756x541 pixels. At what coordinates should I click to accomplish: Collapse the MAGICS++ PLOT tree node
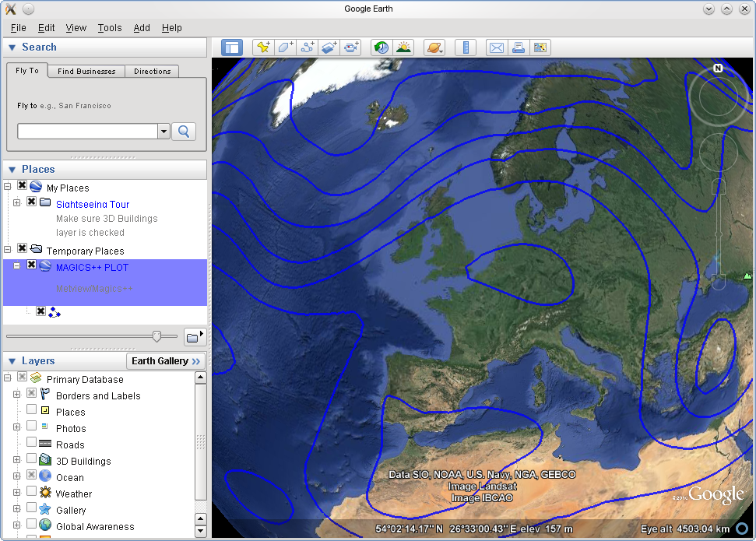click(x=17, y=265)
